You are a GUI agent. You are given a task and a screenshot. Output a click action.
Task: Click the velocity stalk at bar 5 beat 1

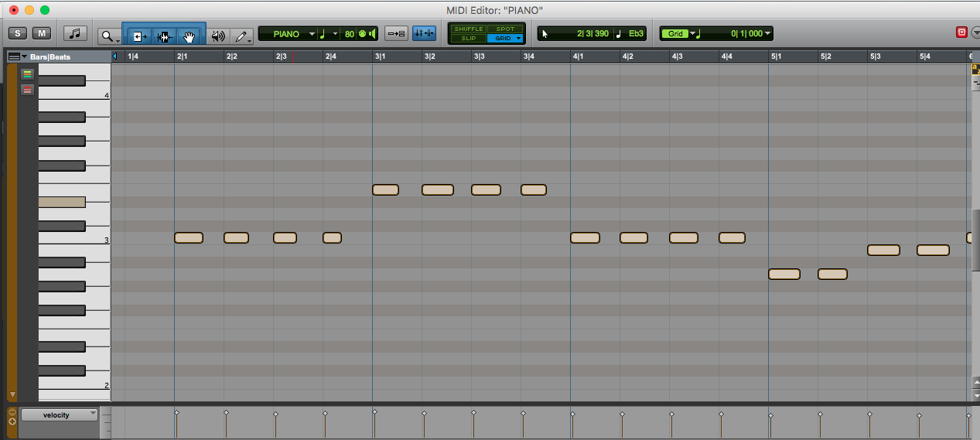coord(770,426)
